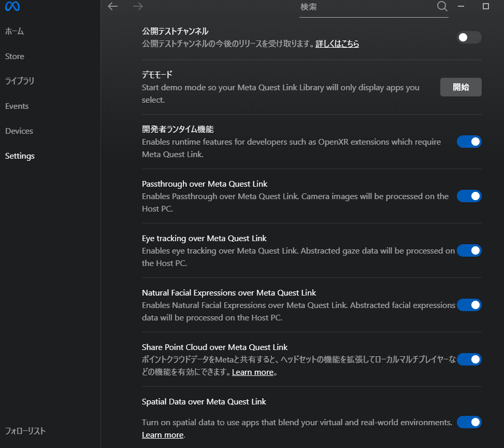Disable Natural Facial Expressions toggle
Image resolution: width=504 pixels, height=448 pixels.
coord(469,305)
